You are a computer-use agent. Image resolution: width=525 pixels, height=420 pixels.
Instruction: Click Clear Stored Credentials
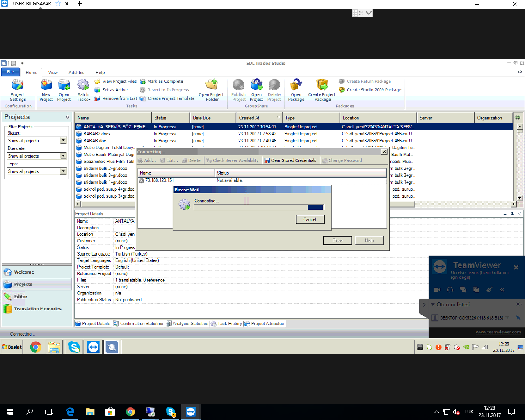point(290,160)
